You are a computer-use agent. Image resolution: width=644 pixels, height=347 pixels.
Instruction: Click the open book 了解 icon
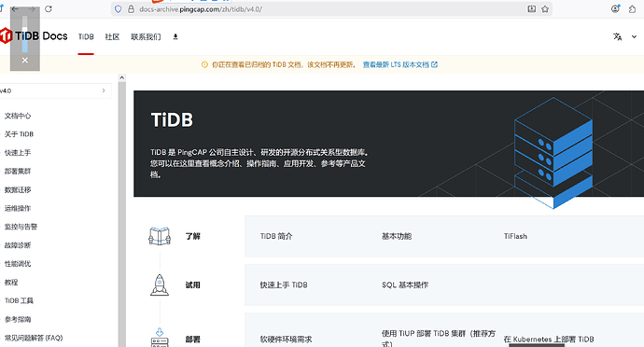coord(160,236)
